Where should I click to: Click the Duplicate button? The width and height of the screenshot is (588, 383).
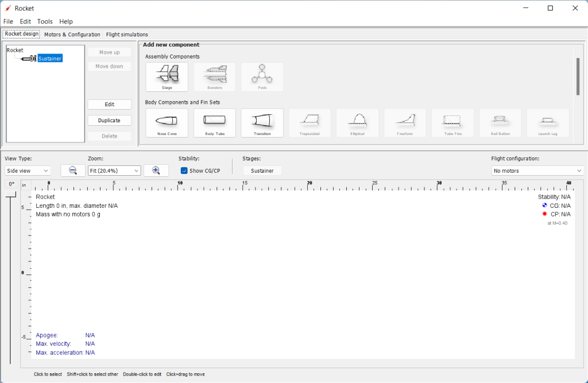point(109,121)
